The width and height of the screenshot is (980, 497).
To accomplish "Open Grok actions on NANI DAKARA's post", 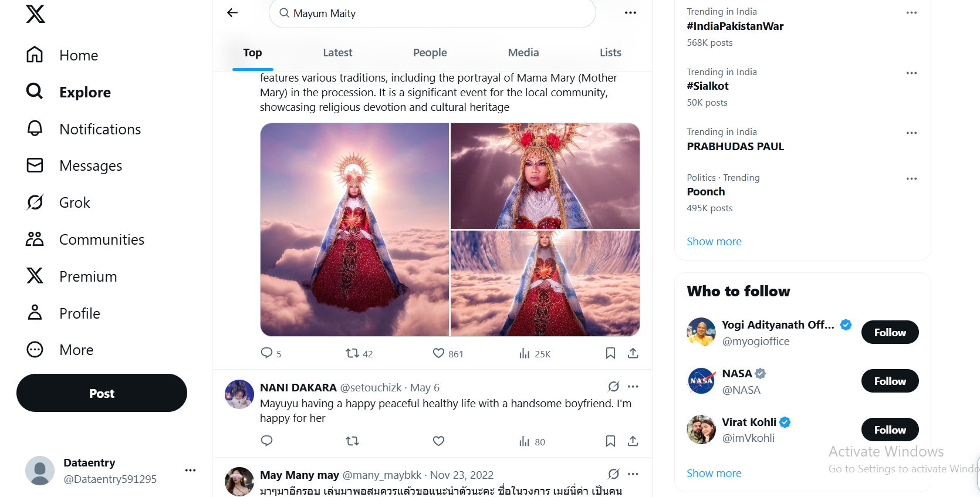I will [613, 387].
